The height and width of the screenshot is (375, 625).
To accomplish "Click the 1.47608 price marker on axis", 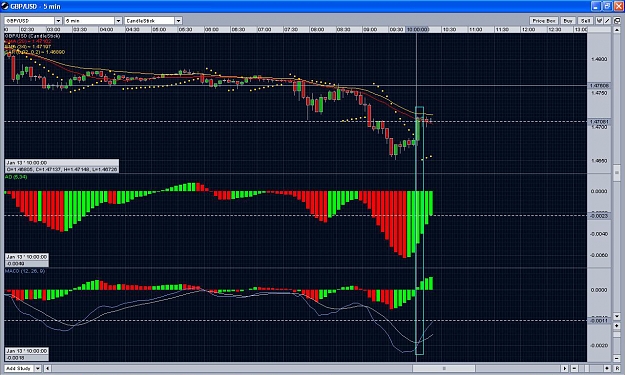I will (599, 85).
